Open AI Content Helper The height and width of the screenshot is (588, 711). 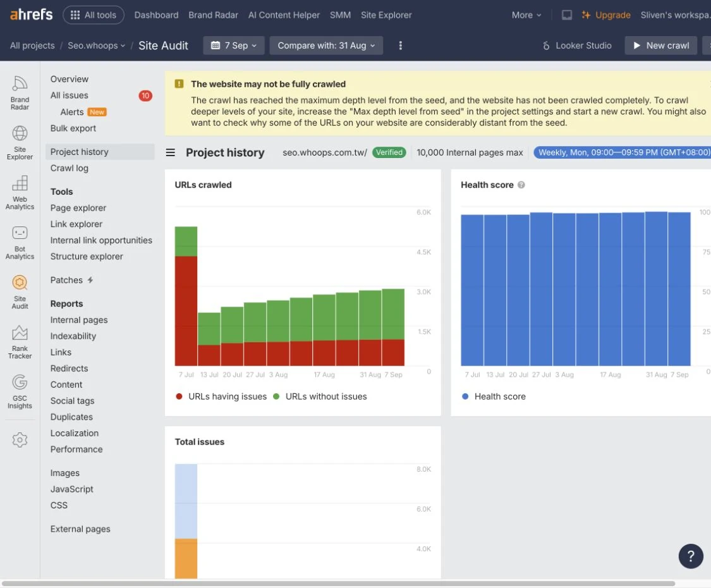pos(284,15)
